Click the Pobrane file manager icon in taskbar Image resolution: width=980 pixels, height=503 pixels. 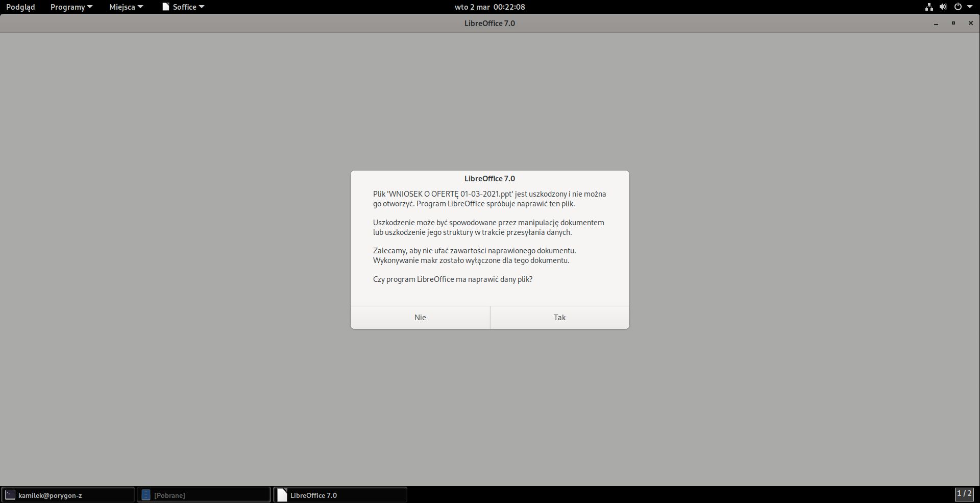(x=146, y=495)
